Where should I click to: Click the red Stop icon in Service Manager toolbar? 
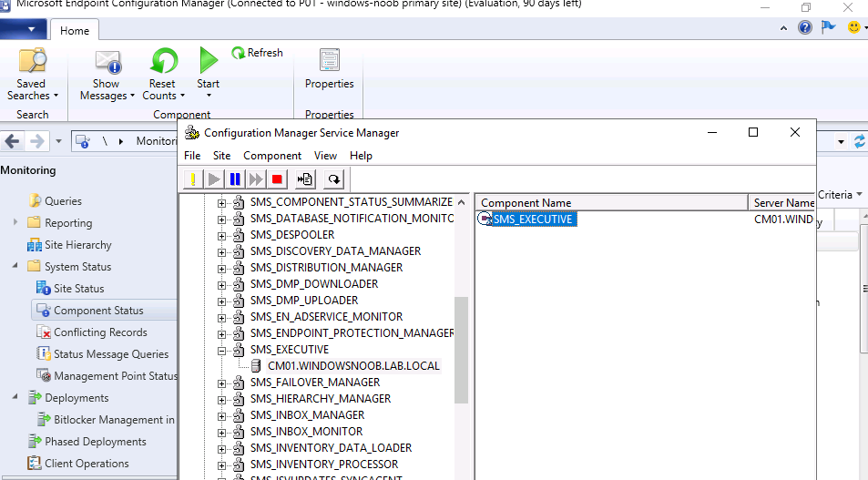coord(277,179)
